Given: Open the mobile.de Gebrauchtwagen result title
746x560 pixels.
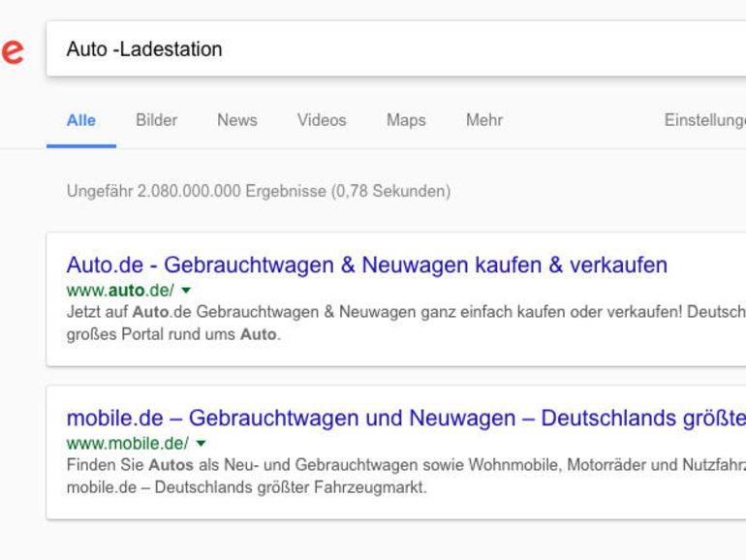Looking at the screenshot, I should click(x=406, y=419).
